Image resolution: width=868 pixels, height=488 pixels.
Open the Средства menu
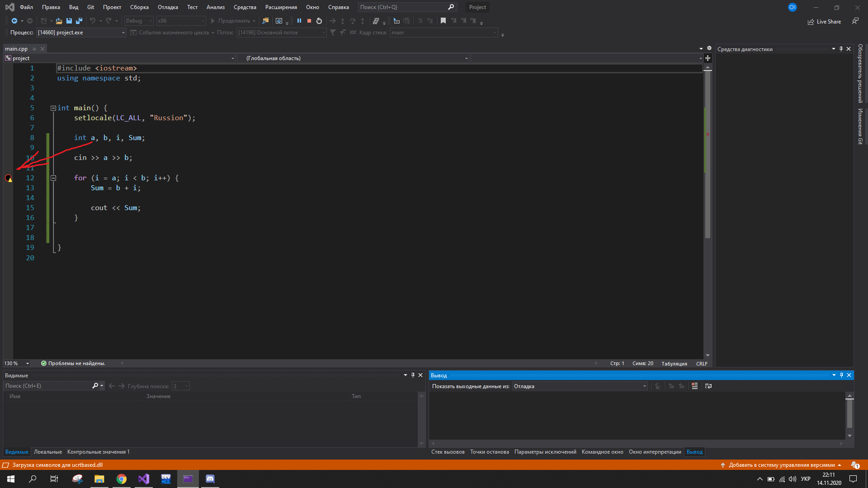pyautogui.click(x=245, y=7)
